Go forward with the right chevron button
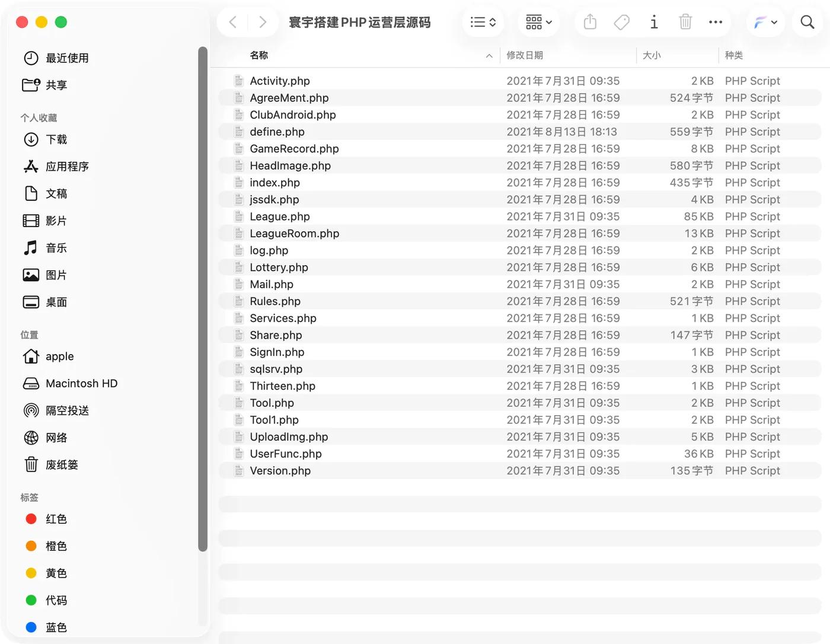This screenshot has height=644, width=830. (263, 23)
